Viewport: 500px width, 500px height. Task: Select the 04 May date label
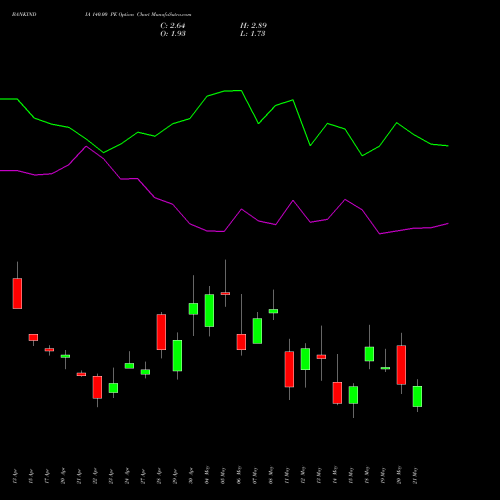pos(207,475)
